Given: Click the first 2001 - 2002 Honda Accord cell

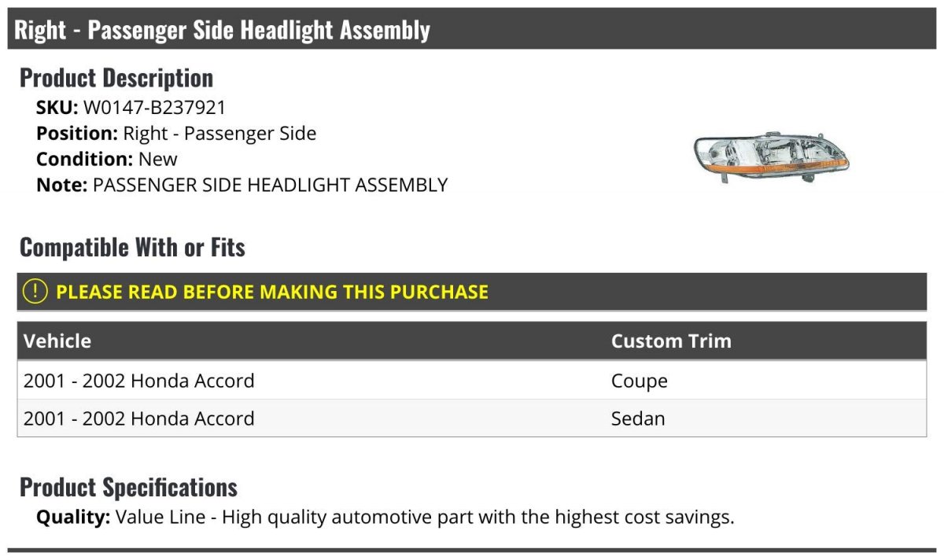Looking at the screenshot, I should 139,381.
